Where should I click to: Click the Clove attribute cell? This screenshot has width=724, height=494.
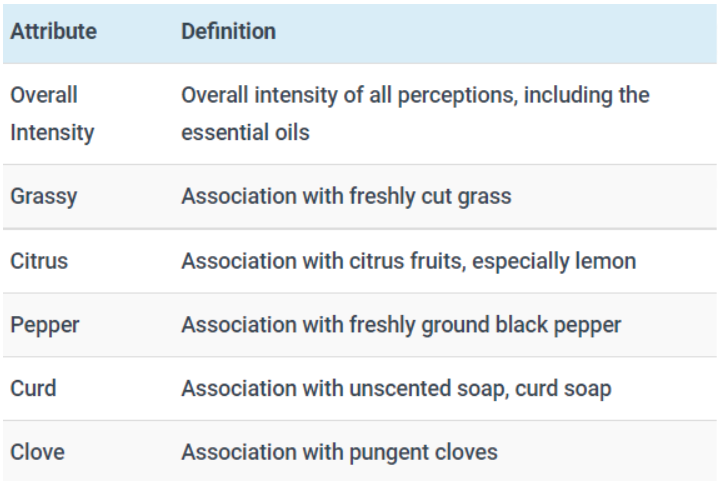[37, 452]
